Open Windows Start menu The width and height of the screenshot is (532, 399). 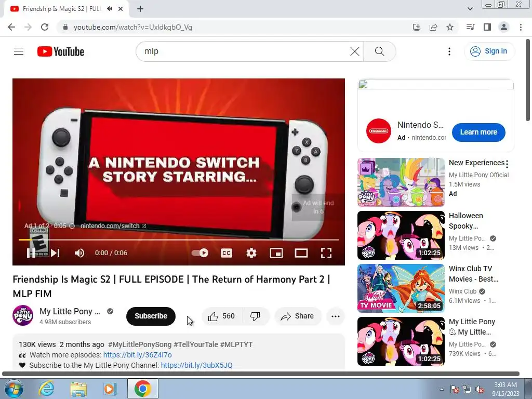coord(14,389)
